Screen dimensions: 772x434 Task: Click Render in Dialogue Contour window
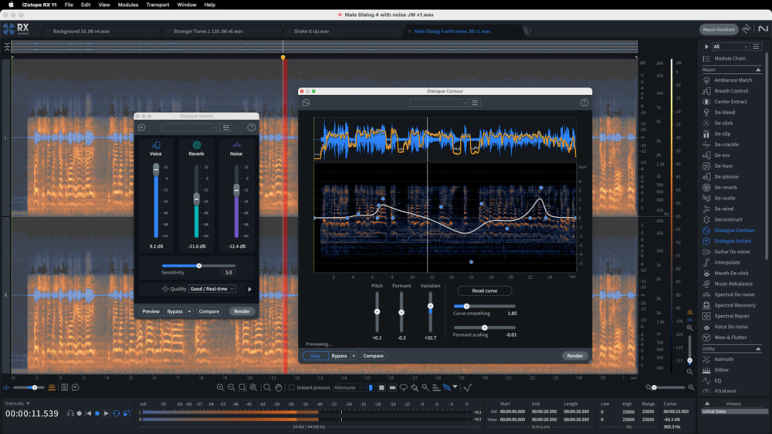click(574, 355)
